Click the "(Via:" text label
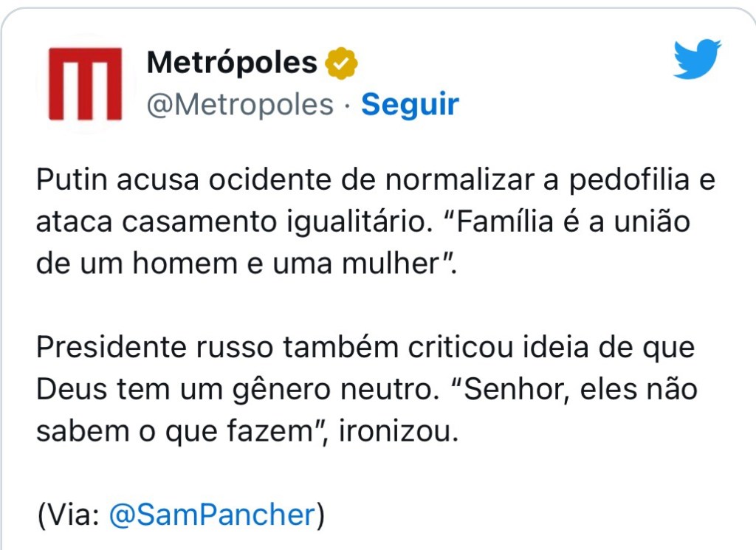 tap(69, 515)
